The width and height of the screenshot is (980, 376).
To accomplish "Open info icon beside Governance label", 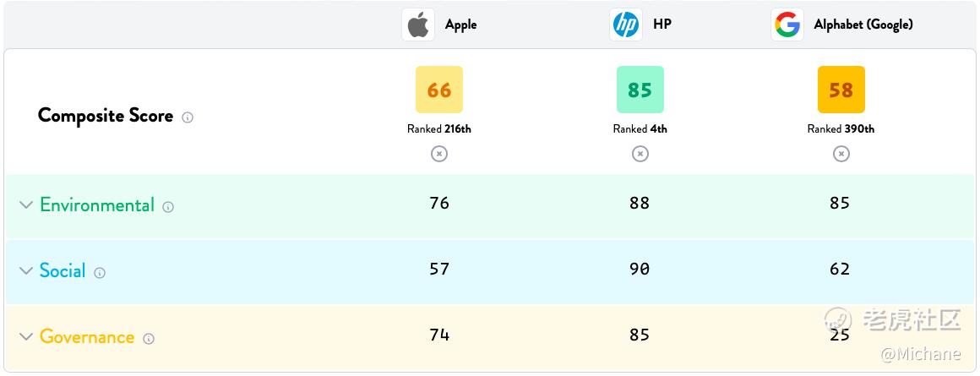I will (148, 339).
